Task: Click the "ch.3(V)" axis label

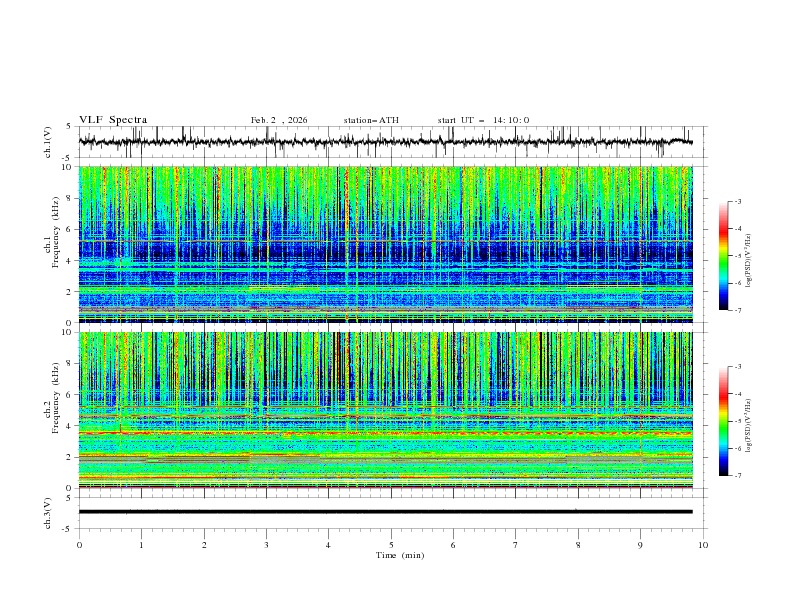Action: tap(48, 513)
